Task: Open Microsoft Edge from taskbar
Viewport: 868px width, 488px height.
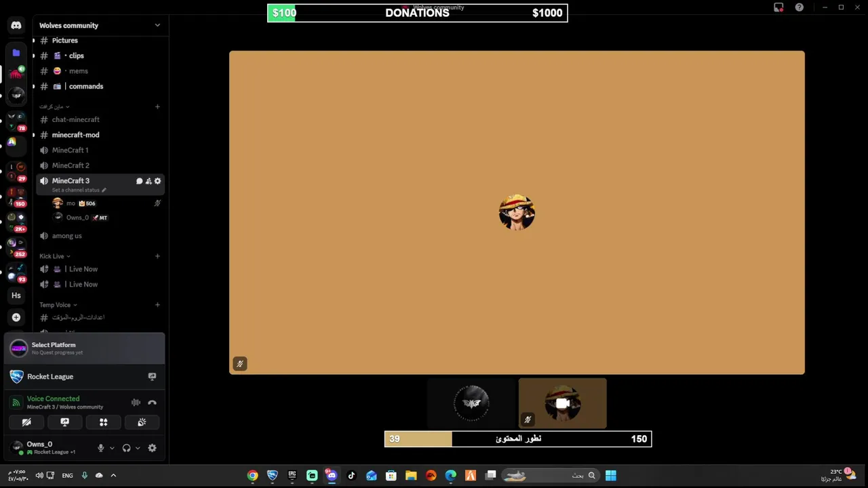Action: (450, 476)
